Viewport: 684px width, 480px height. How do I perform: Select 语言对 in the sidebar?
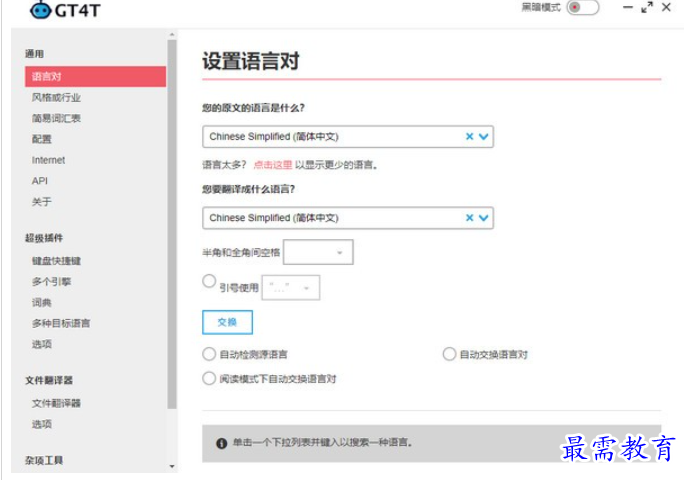tap(96, 77)
